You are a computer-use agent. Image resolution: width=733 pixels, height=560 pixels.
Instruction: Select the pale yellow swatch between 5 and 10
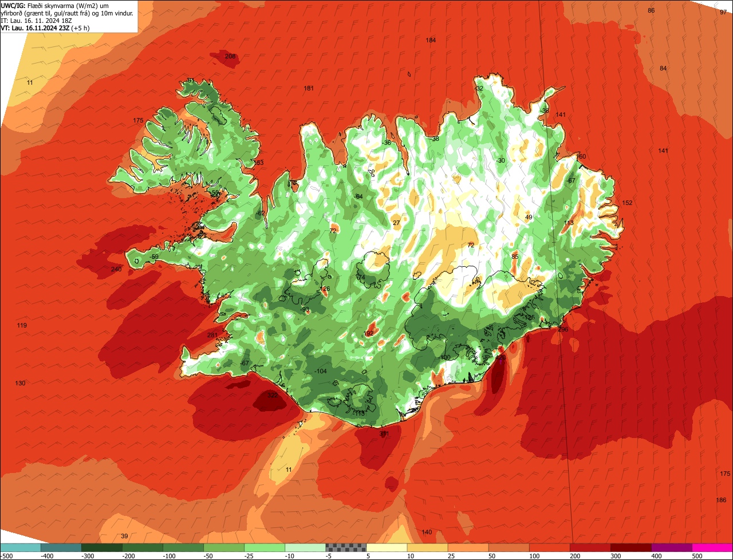(387, 547)
